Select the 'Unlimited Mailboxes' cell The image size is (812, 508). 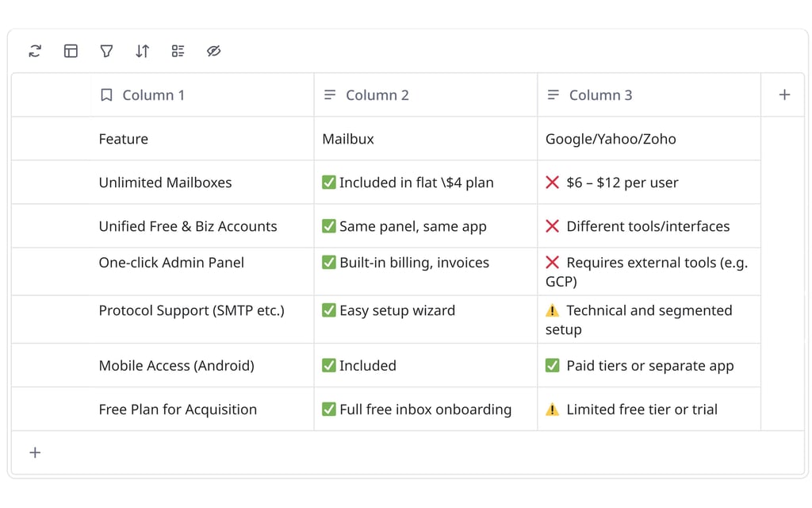tap(202, 183)
